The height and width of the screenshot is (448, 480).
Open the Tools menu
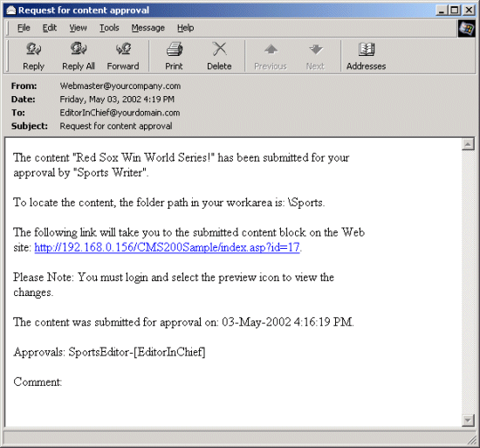[109, 28]
